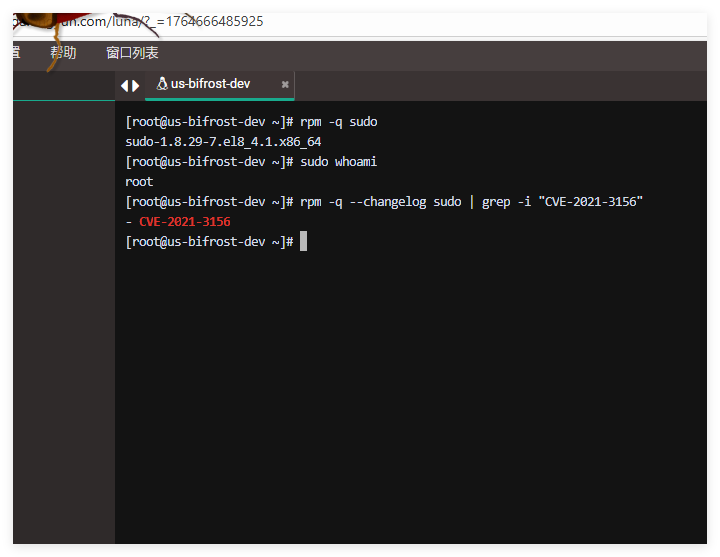The width and height of the screenshot is (720, 557).
Task: Open the 窗口列表 window list menu
Action: coord(132,53)
